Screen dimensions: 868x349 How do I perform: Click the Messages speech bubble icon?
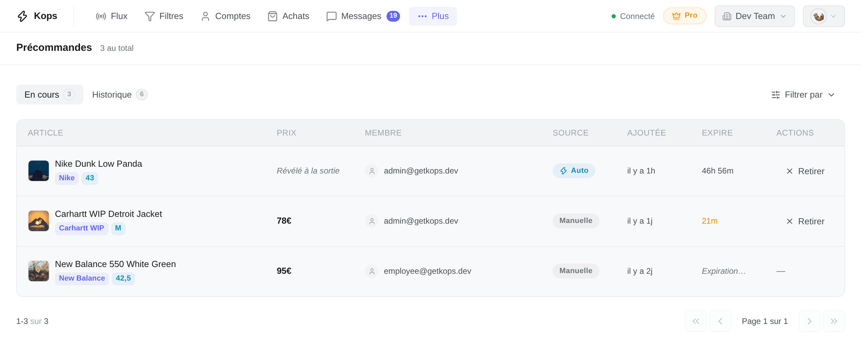[x=331, y=16]
